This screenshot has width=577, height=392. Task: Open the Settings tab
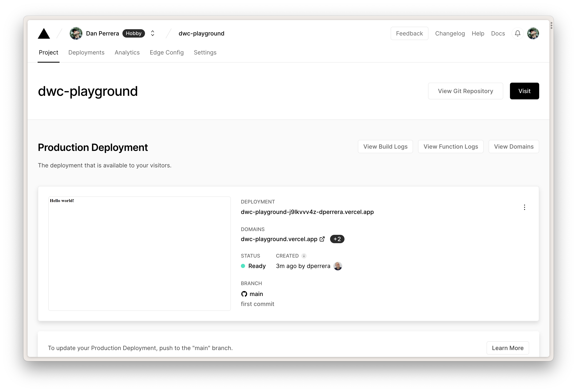[205, 52]
